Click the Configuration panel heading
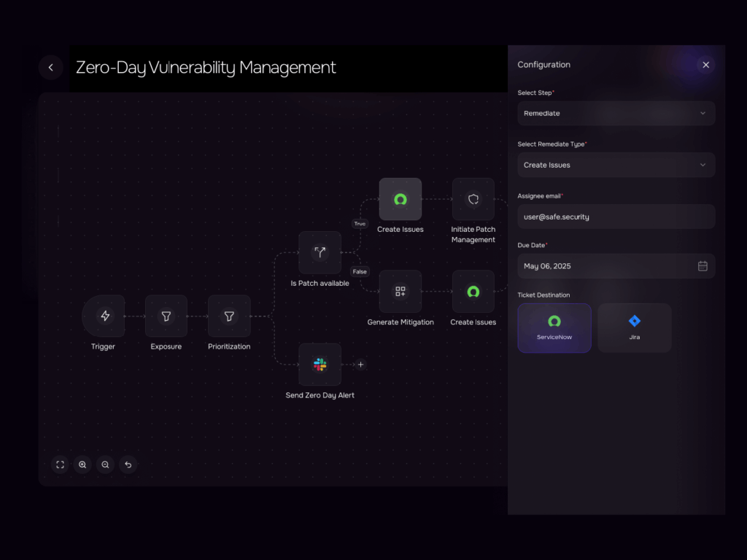The width and height of the screenshot is (747, 560). [x=543, y=65]
